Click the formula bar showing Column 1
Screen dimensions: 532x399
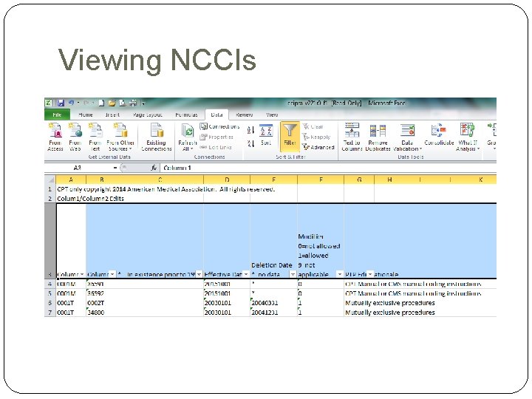coord(328,168)
